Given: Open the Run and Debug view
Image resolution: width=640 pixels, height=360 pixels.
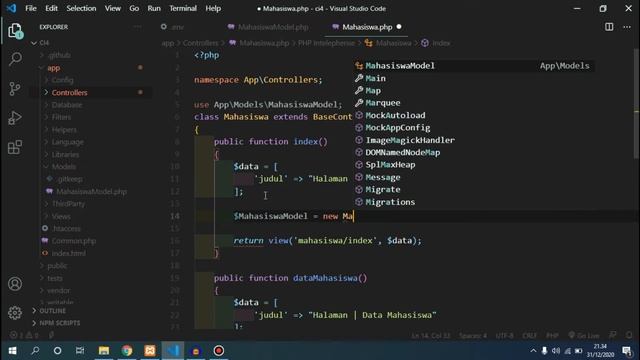Looking at the screenshot, I should click(x=15, y=118).
